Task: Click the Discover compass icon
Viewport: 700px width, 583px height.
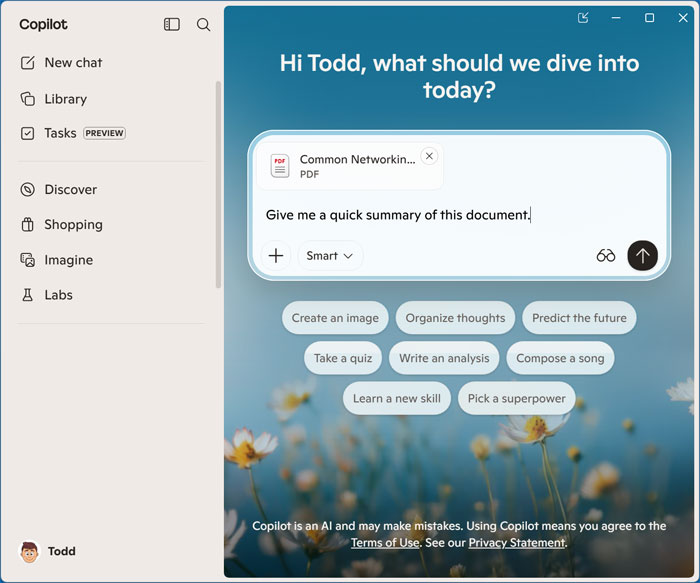Action: 27,190
